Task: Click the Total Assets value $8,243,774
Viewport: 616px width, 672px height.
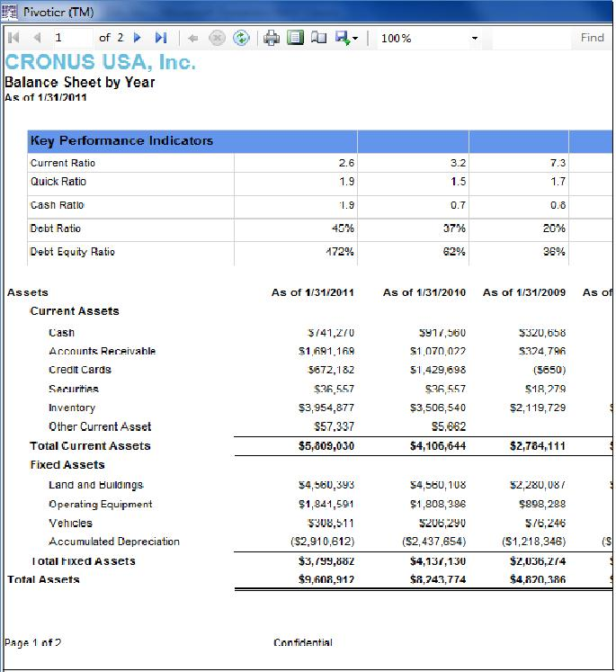Action: [438, 579]
